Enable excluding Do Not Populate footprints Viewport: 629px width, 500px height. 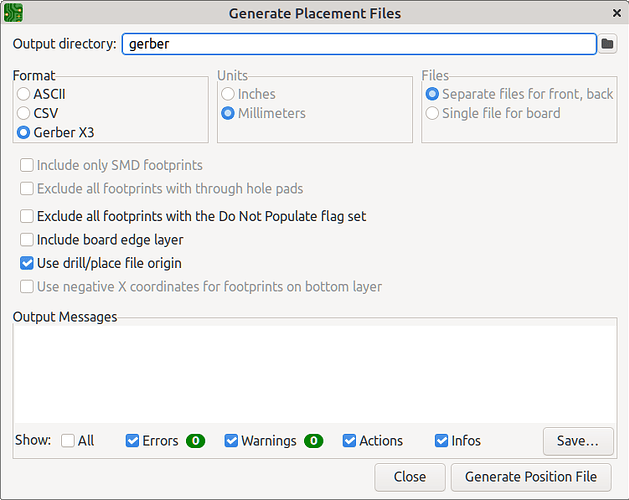(x=27, y=216)
